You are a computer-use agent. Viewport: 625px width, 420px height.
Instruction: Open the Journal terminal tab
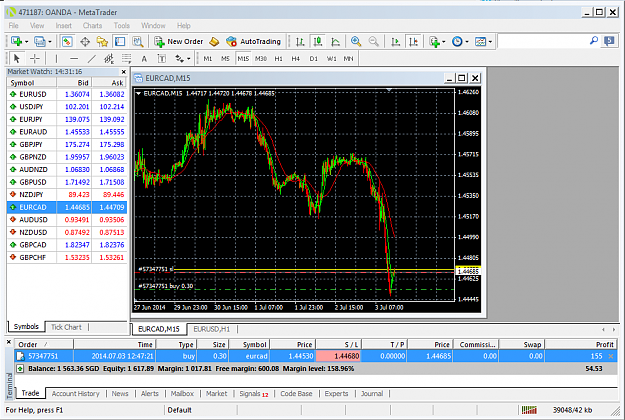372,393
